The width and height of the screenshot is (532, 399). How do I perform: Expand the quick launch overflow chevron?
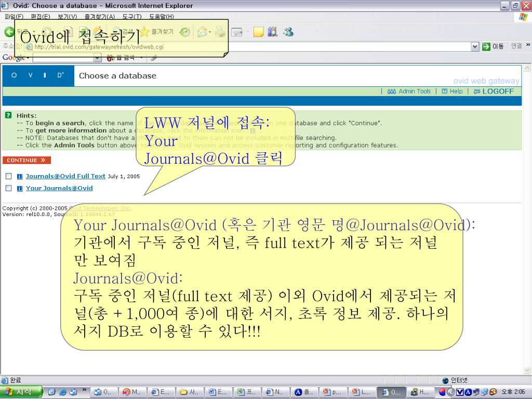[84, 390]
